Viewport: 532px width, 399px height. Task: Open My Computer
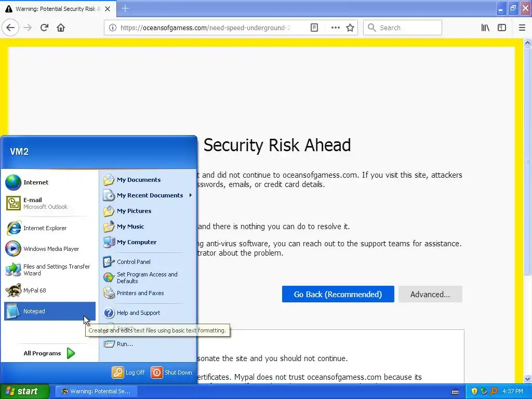coord(148,242)
